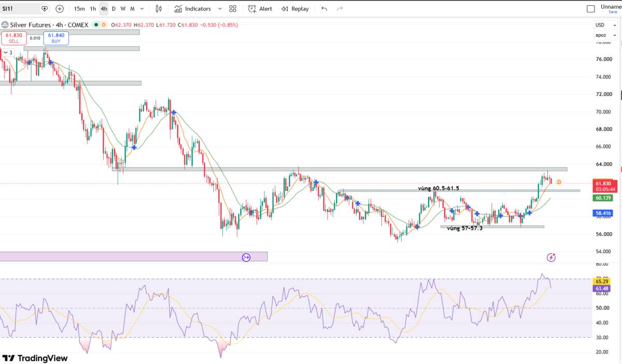Click the purple arrow icon on the lavender zone

[x=246, y=257]
